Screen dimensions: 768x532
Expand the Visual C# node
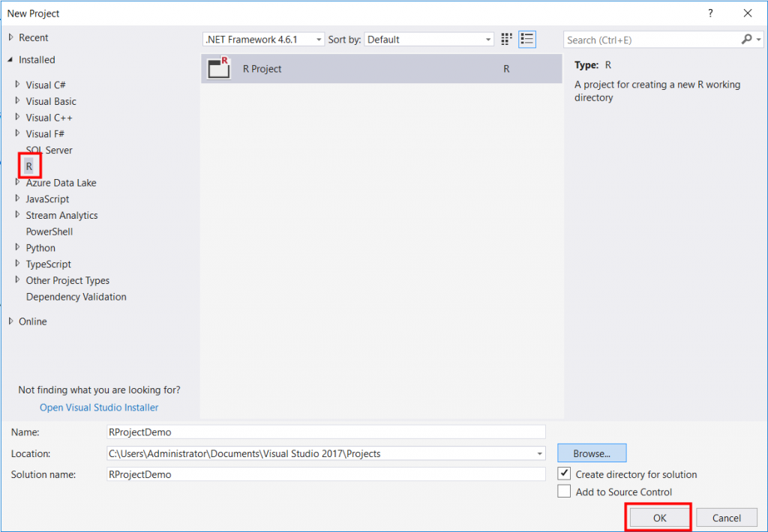(18, 84)
